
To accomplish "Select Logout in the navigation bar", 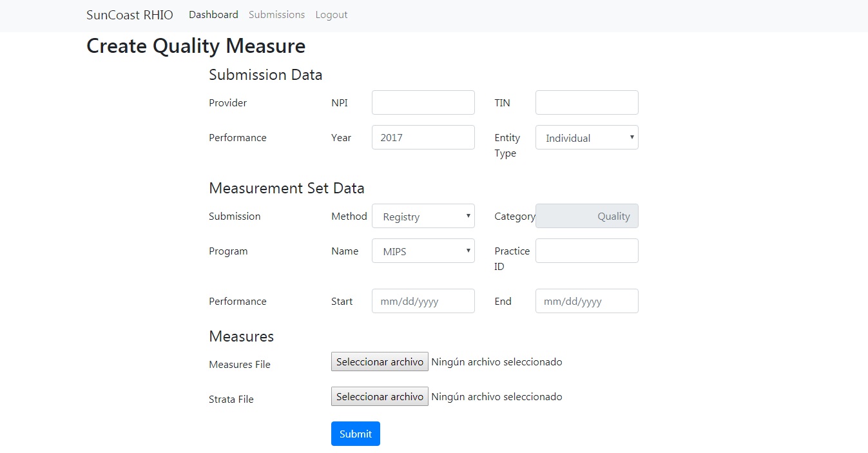I will (331, 14).
